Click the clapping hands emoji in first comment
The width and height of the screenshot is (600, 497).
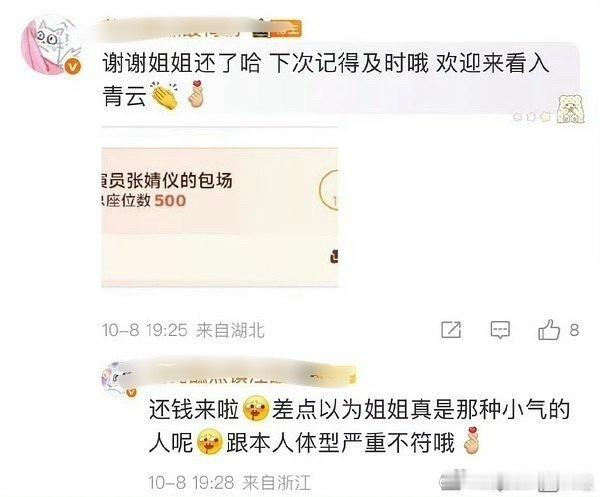(165, 96)
